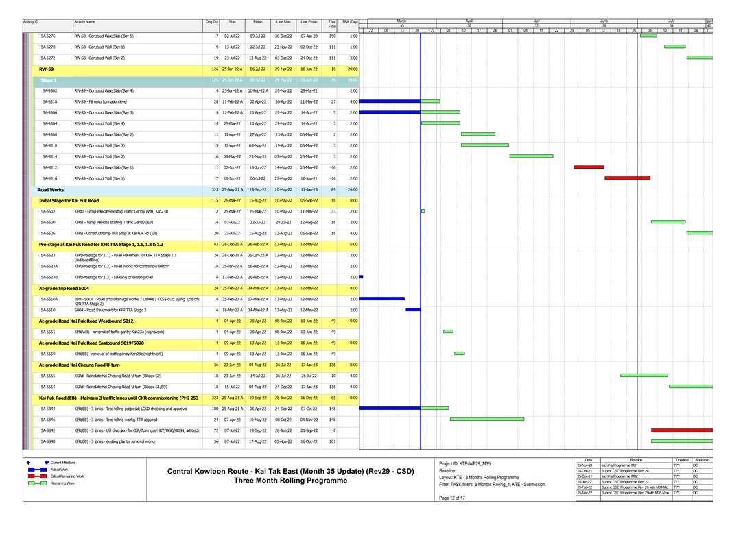Collapse the Road Works group band
The height and width of the screenshot is (534, 756).
[x=51, y=189]
